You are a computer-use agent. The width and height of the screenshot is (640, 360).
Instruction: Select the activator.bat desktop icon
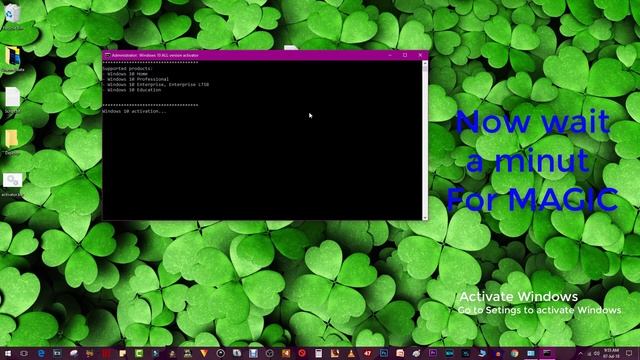[12, 184]
